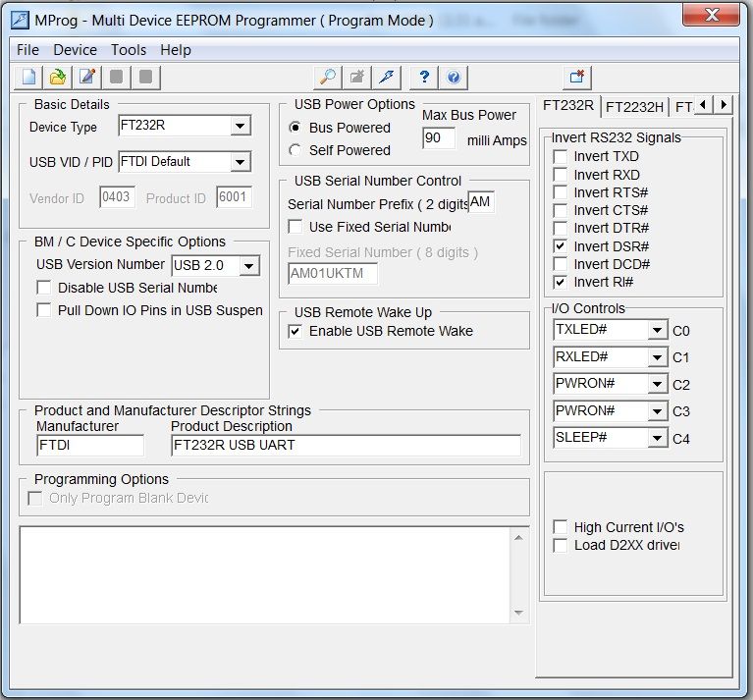This screenshot has height=700, width=753.
Task: Click the black question mark Help icon
Action: click(x=424, y=77)
